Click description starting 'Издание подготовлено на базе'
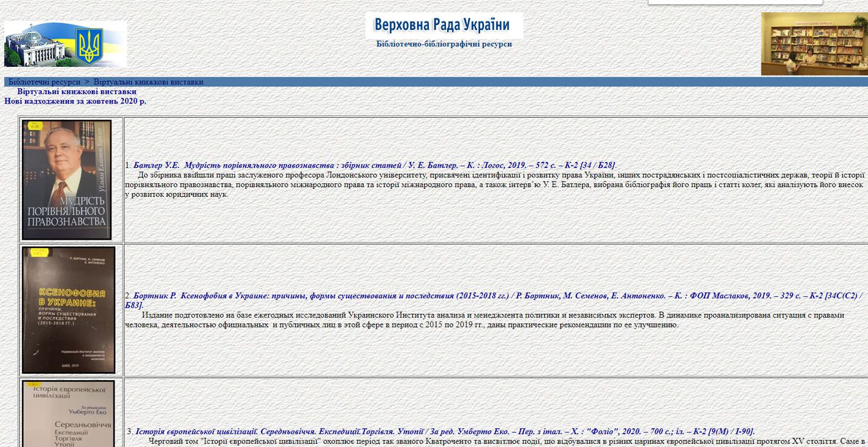The image size is (868, 447). tap(485, 320)
